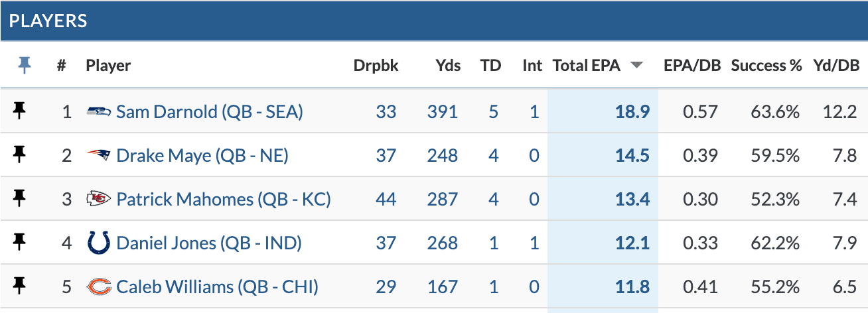
Task: Toggle the pin for Caleb Williams
Action: click(20, 287)
